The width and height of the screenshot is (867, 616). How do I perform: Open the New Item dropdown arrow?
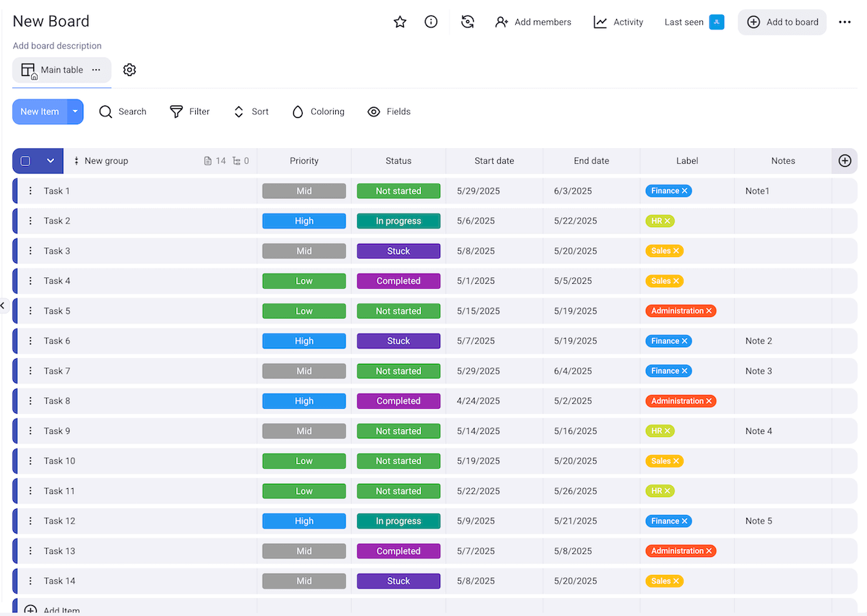[x=74, y=111]
